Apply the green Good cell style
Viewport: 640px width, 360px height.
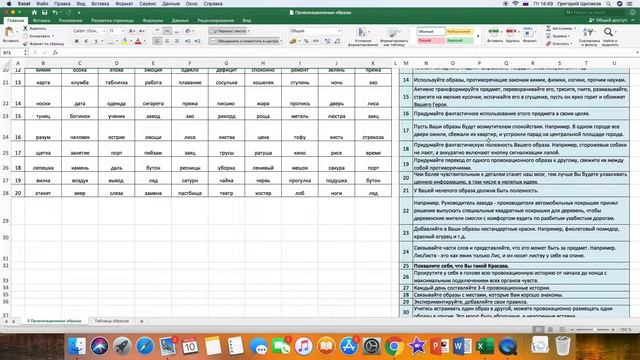(x=459, y=40)
